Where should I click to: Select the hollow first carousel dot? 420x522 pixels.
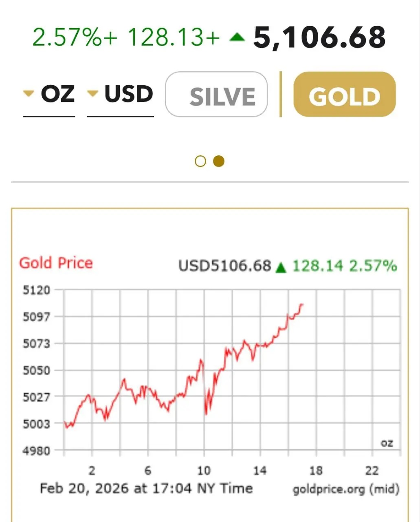pyautogui.click(x=200, y=161)
